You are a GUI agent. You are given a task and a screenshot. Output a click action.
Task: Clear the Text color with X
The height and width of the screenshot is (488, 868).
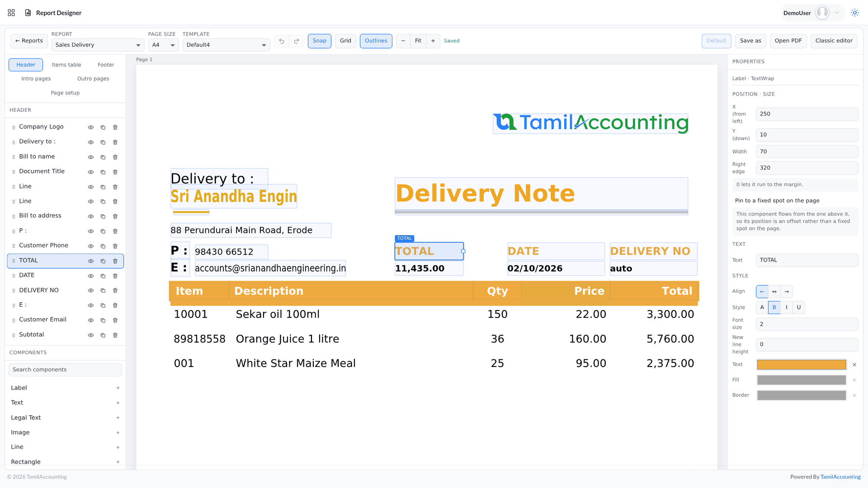point(854,365)
